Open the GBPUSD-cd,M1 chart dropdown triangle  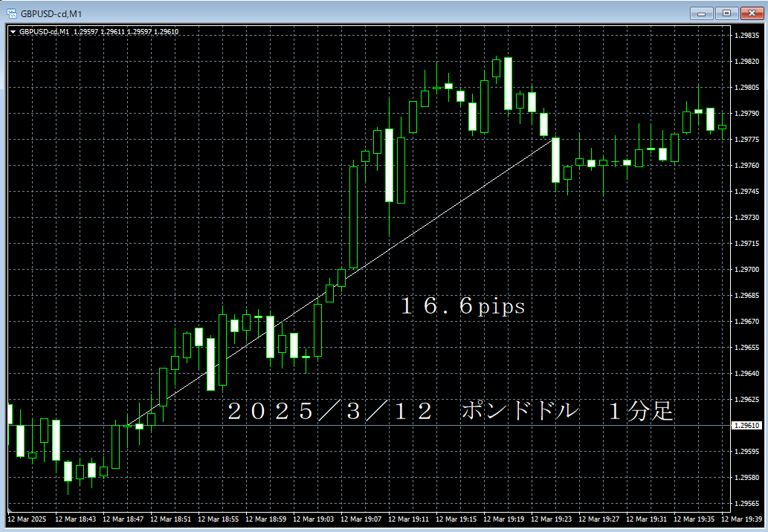coord(13,32)
